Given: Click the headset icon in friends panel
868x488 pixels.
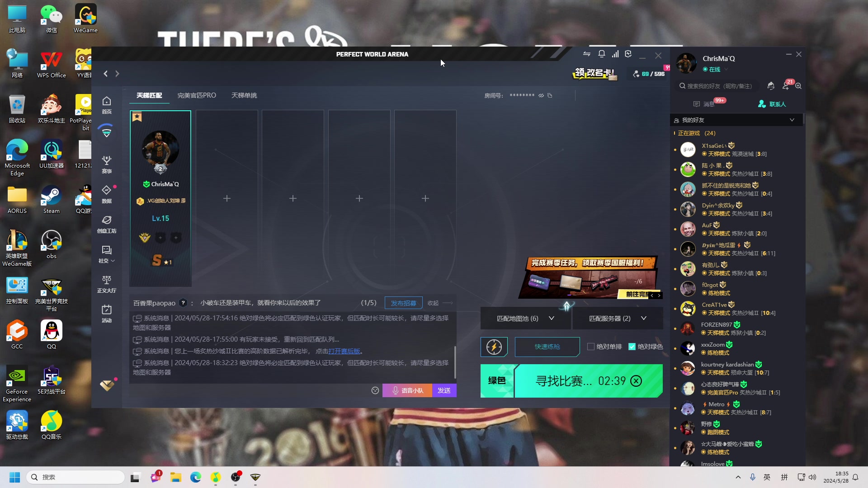Looking at the screenshot, I should (771, 86).
